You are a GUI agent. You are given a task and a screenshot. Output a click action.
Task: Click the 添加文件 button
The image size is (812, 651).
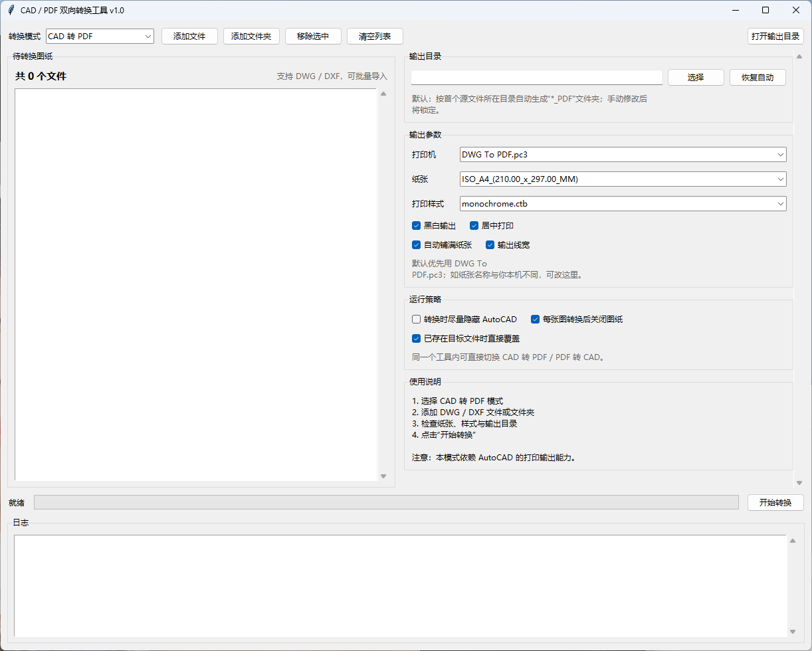(189, 37)
